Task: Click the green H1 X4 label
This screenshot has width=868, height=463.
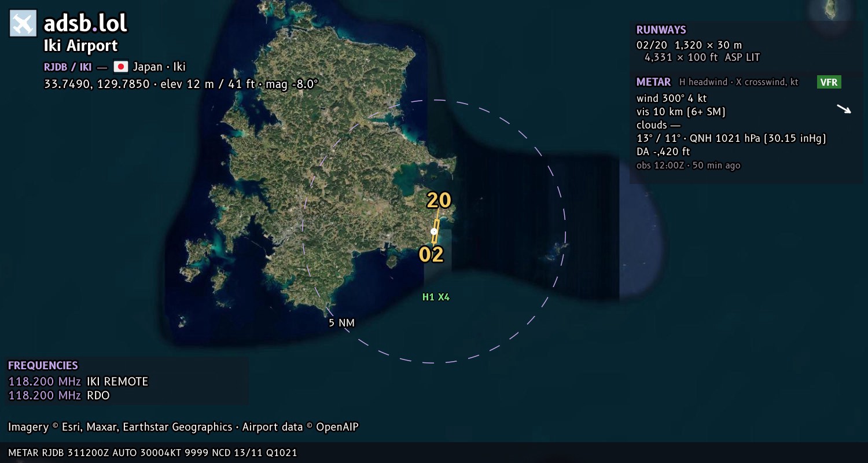Action: 436,297
